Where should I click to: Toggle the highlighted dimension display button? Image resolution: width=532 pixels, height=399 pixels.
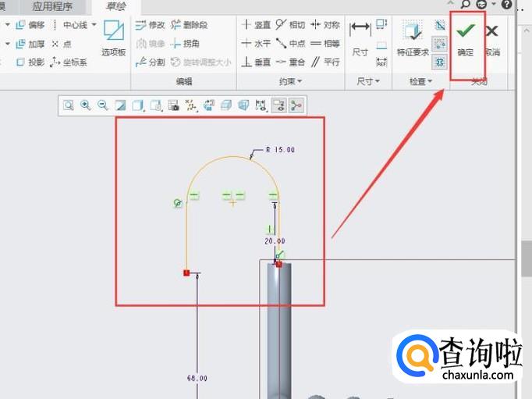[x=278, y=105]
